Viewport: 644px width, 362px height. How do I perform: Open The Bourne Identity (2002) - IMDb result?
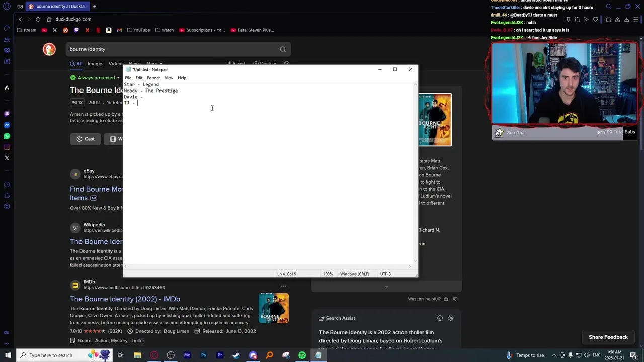125,299
